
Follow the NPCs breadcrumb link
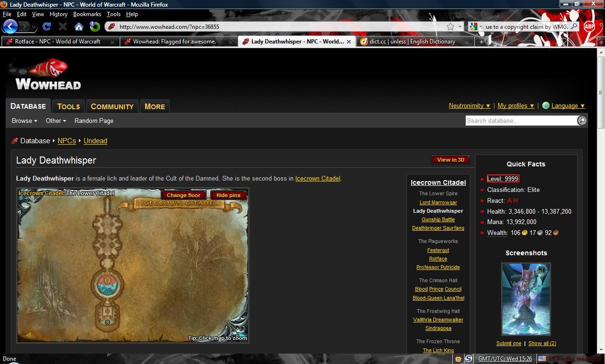click(67, 141)
